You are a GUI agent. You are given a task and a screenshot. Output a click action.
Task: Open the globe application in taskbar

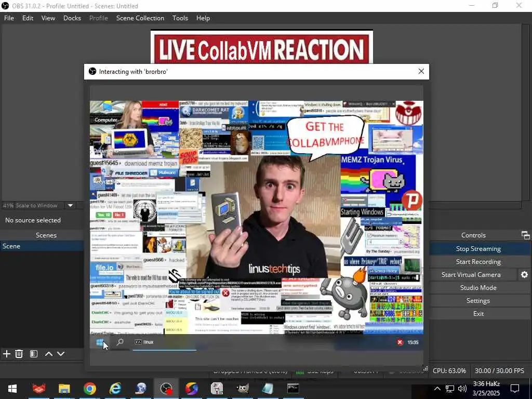coord(140,389)
